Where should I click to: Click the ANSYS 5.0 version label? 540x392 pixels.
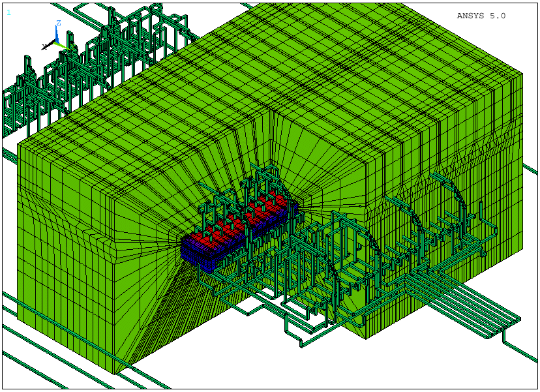(481, 16)
